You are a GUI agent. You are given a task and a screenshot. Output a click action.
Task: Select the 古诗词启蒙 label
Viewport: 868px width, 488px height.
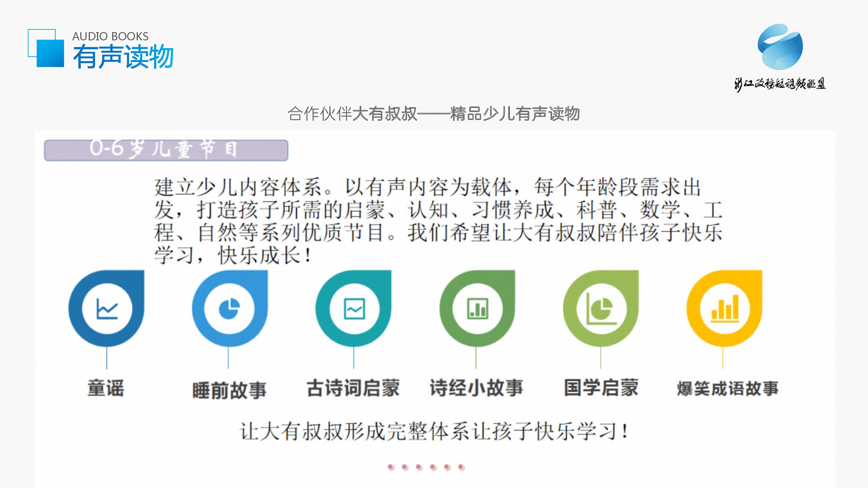pyautogui.click(x=353, y=388)
